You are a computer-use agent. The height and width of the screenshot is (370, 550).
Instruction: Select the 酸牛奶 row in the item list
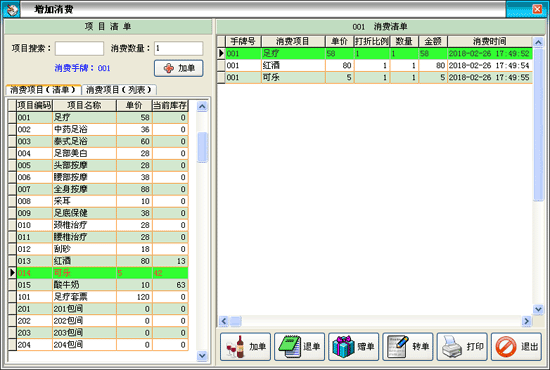[x=98, y=285]
